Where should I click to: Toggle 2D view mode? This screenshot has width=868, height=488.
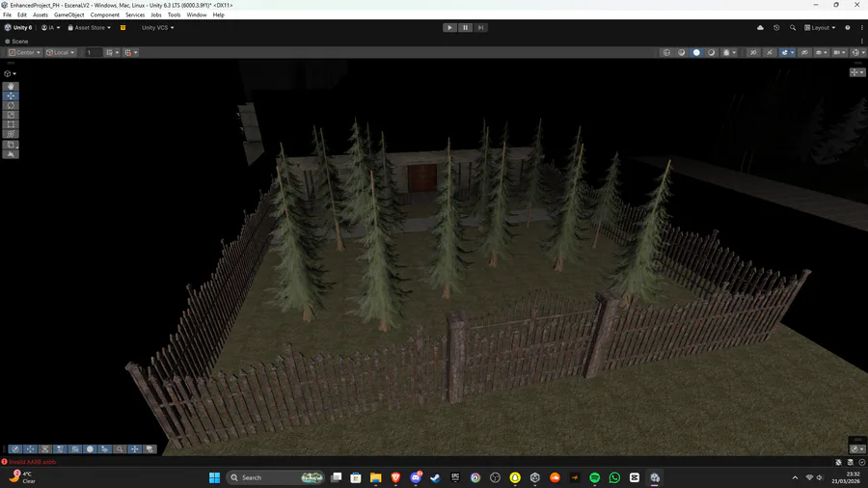(753, 53)
